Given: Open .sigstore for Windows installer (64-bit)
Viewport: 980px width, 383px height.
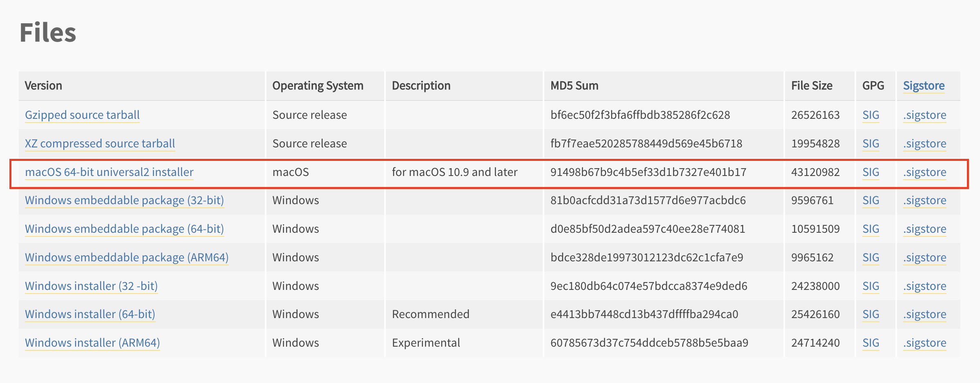Looking at the screenshot, I should click(x=924, y=314).
